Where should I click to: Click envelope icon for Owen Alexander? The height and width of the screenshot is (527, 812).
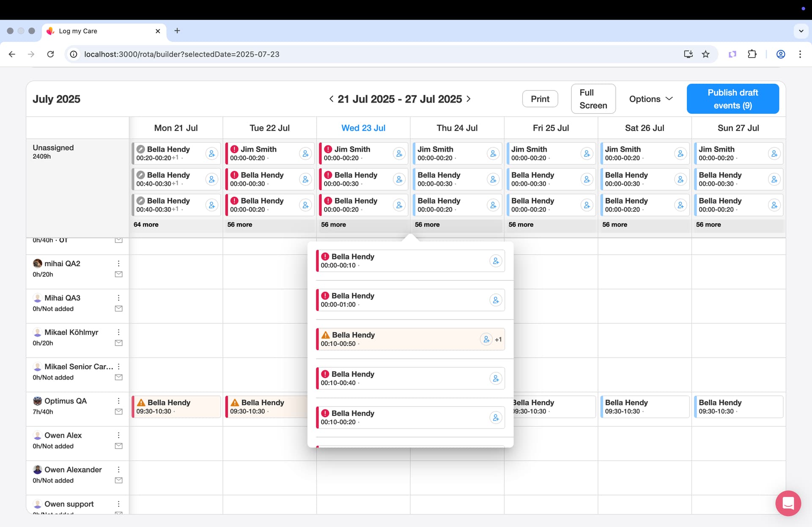(x=119, y=481)
